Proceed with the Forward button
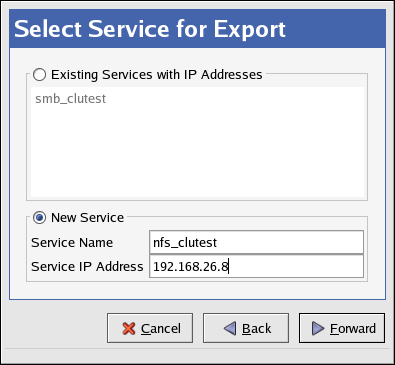The height and width of the screenshot is (365, 395). tap(342, 328)
